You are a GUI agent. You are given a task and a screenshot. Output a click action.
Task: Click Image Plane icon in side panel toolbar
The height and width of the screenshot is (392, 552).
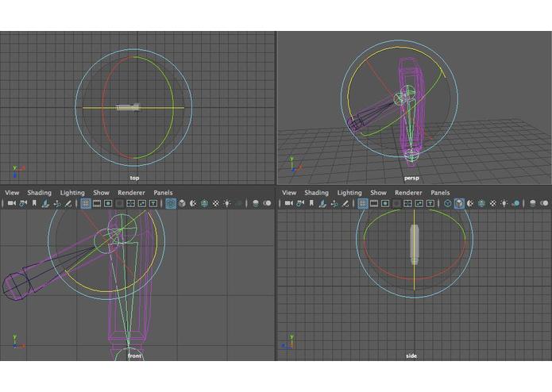322,203
